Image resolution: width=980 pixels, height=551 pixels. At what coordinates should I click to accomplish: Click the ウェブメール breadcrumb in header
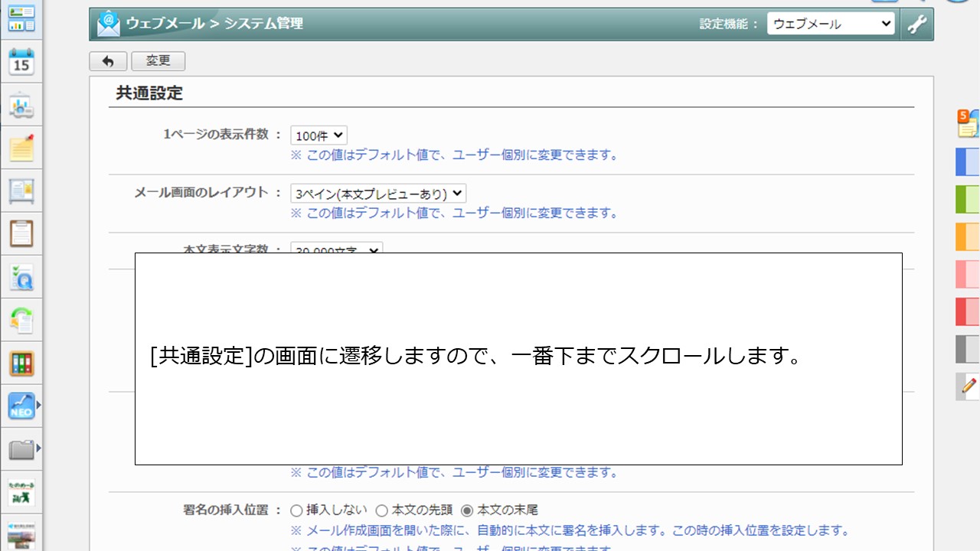pos(165,24)
